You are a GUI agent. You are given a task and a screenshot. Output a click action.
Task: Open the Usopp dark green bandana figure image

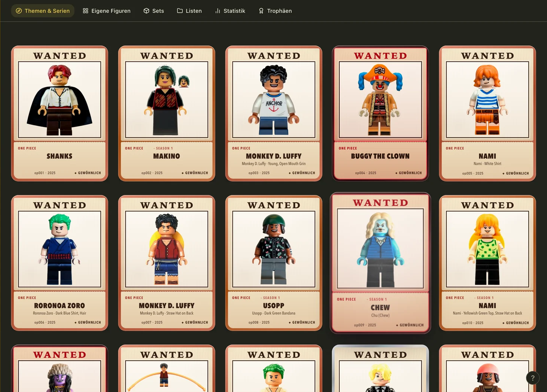pyautogui.click(x=274, y=249)
